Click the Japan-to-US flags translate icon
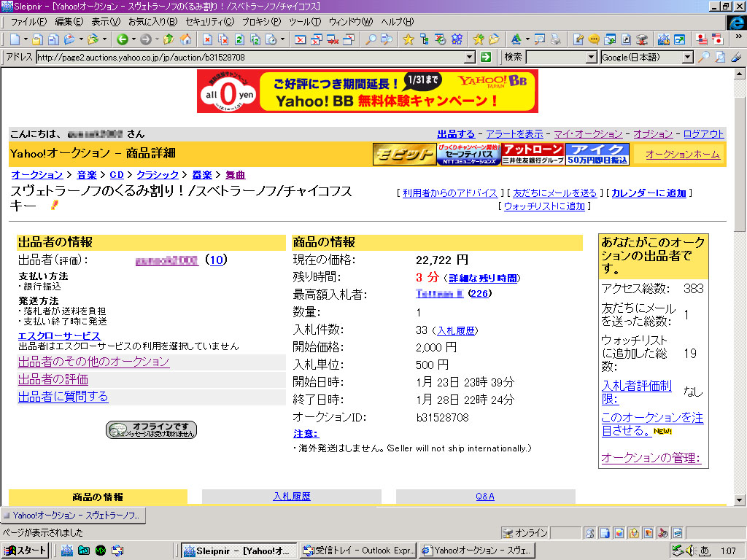Viewport: 747px width, 560px height. pos(701,39)
